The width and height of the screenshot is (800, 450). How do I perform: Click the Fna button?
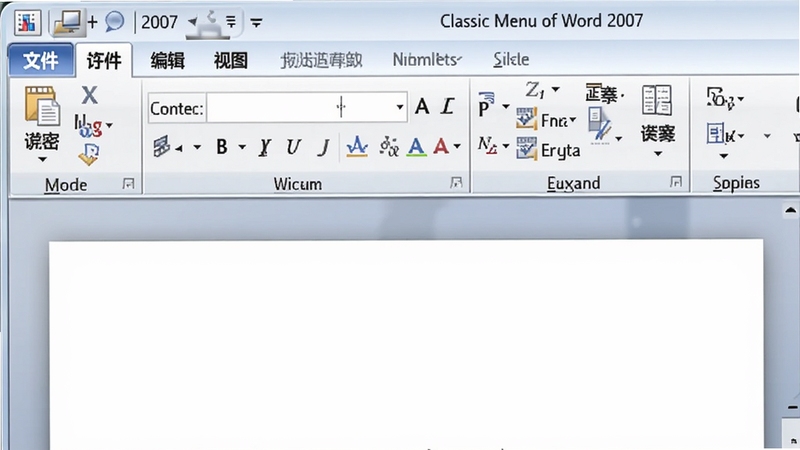coord(546,119)
